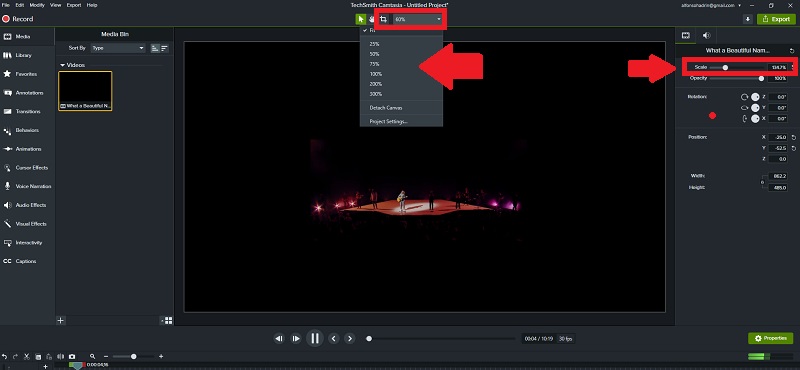Open the Media tab in sidebar
The height and width of the screenshot is (370, 800).
click(x=27, y=37)
